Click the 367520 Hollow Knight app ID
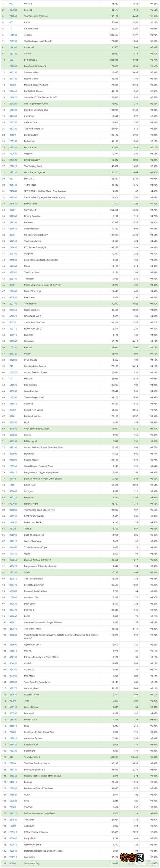Image resolution: width=160 pixels, height=868 pixels. click(x=13, y=504)
